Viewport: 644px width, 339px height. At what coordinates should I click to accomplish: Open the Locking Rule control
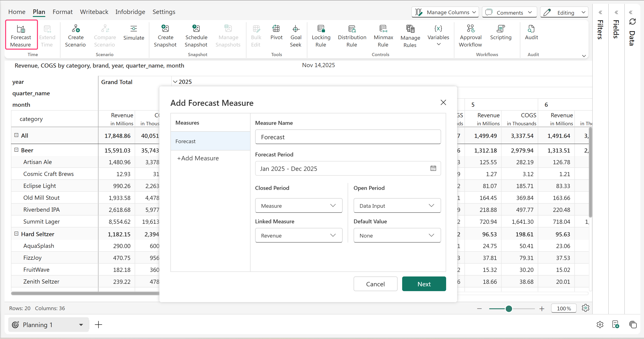tap(321, 29)
